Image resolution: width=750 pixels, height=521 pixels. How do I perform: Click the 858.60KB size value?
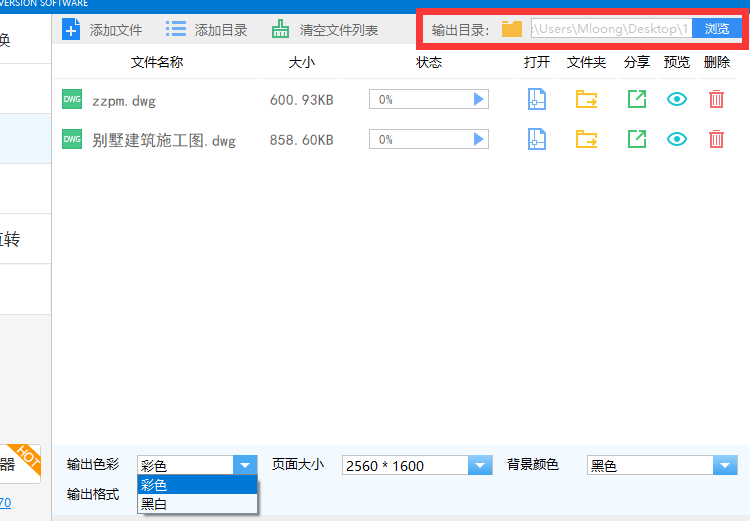tap(301, 140)
